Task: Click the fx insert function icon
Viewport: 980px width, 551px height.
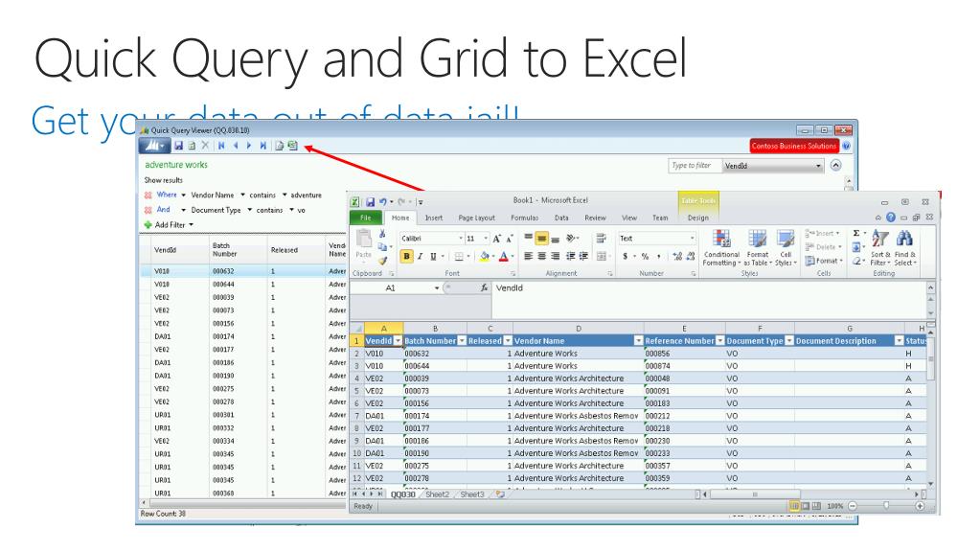Action: point(484,287)
